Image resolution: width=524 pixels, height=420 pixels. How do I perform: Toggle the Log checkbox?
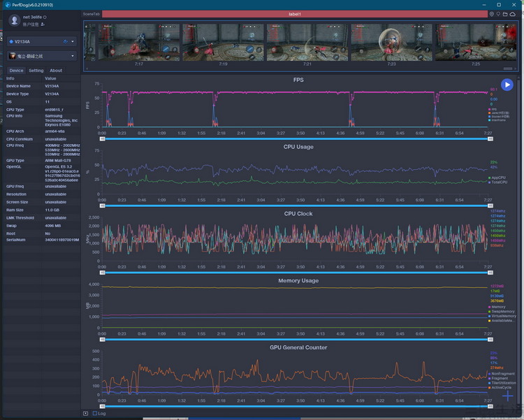[95, 414]
